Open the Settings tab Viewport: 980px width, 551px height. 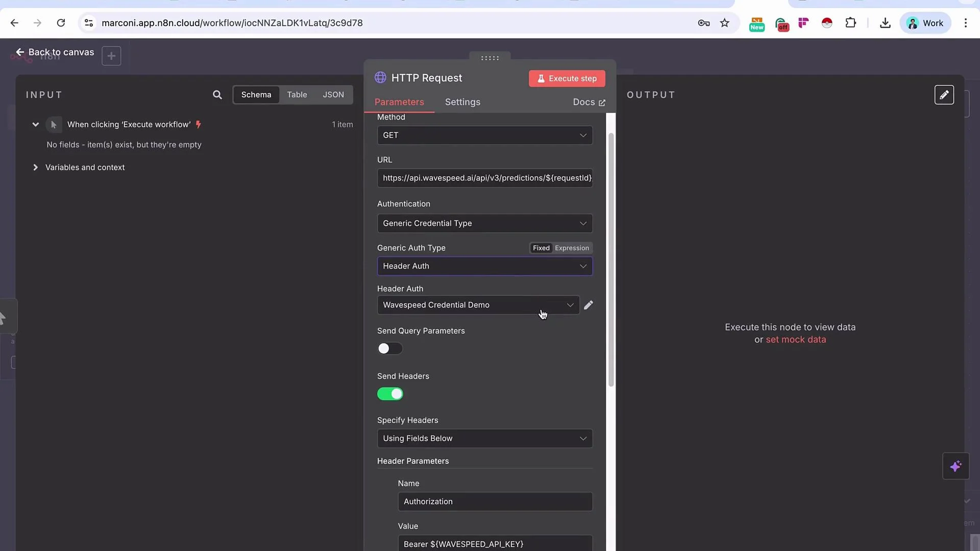(x=462, y=102)
